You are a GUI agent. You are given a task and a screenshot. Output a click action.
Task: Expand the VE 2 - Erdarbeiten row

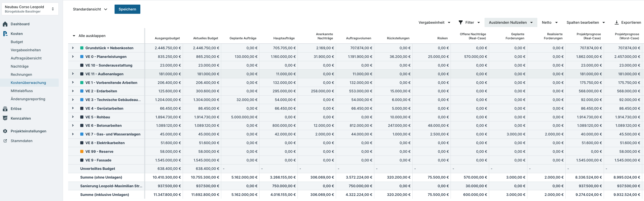point(73,91)
